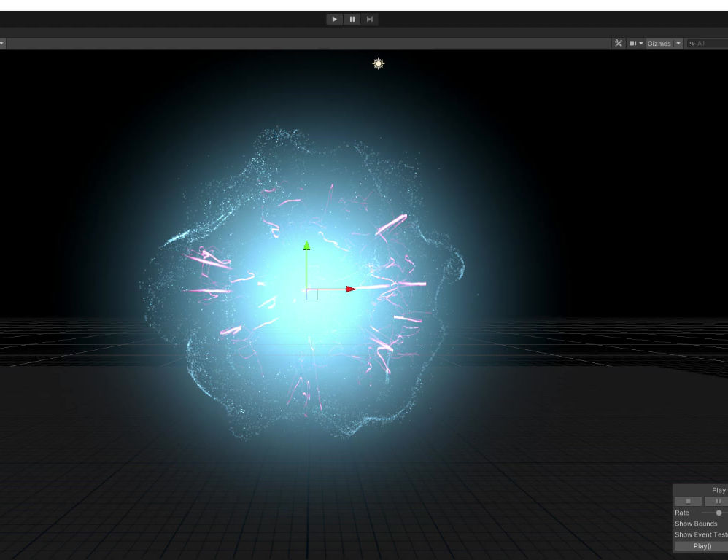Image resolution: width=728 pixels, height=560 pixels.
Task: Click the scene camera settings icon
Action: tap(632, 43)
